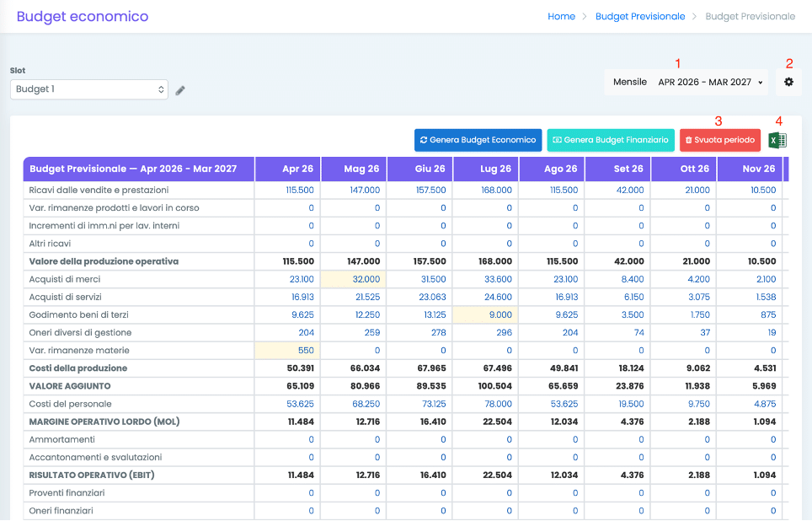Click Oneri diversi di gestione value 278
The image size is (812, 521).
436,332
